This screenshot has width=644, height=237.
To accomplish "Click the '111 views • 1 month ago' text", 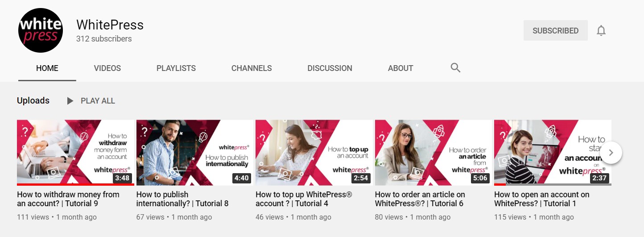I will tap(57, 217).
